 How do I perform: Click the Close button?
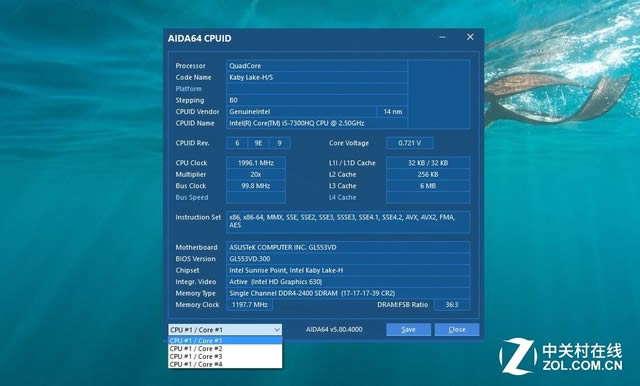(457, 330)
